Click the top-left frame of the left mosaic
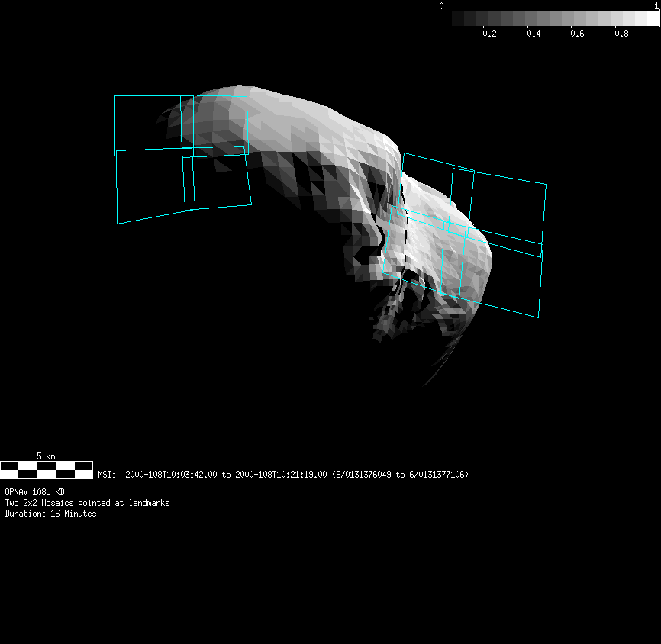 pos(147,124)
